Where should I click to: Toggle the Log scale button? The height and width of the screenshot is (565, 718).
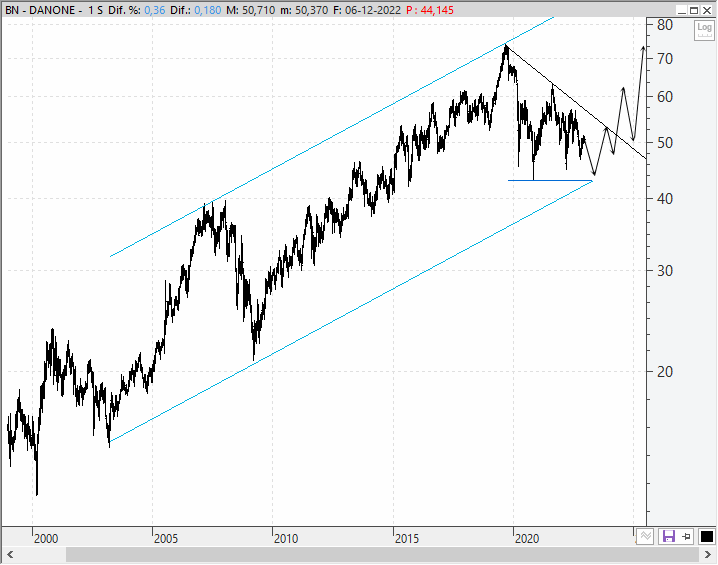pos(704,30)
